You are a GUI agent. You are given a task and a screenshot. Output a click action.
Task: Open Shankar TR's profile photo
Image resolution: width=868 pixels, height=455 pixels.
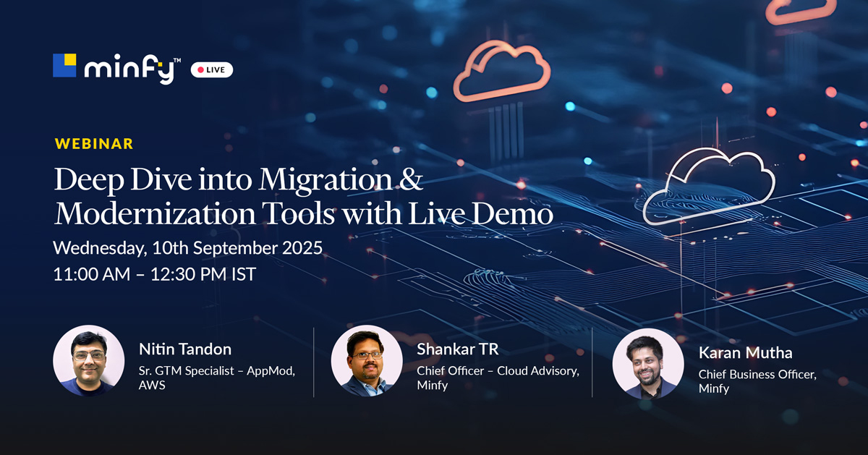coord(367,361)
